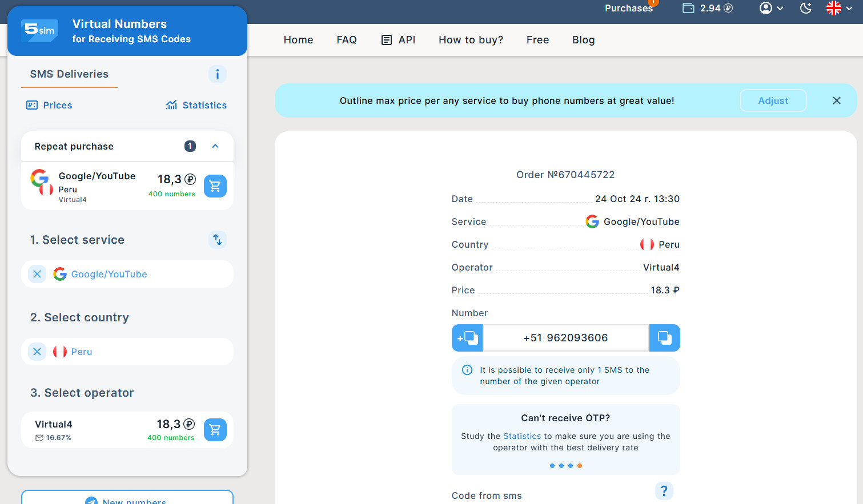Open the SMS Deliveries info icon
This screenshot has width=863, height=504.
click(x=217, y=74)
